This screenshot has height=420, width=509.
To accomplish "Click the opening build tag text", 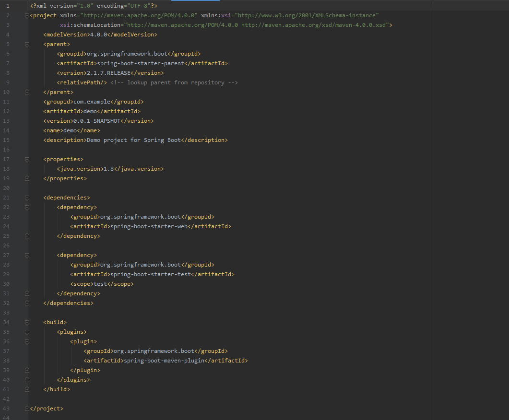I will 55,322.
